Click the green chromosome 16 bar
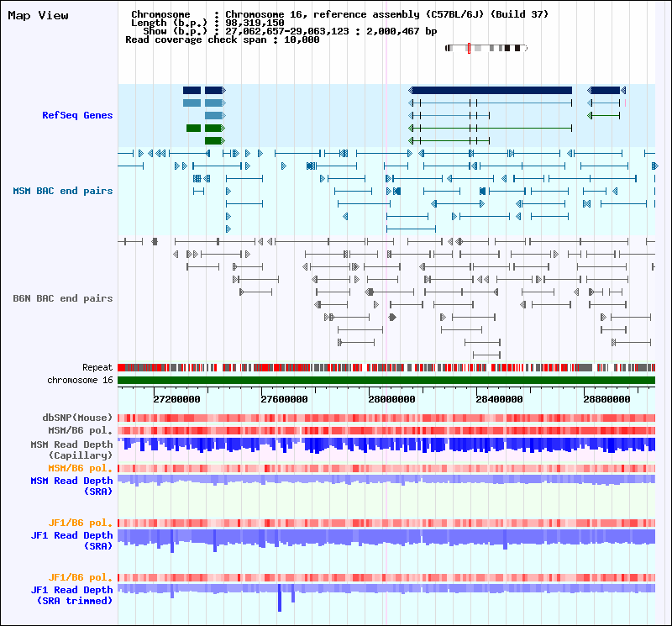This screenshot has height=626, width=672. coord(386,381)
